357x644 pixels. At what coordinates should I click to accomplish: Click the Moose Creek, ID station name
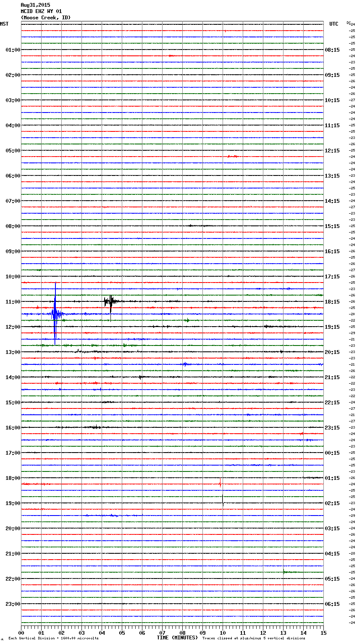pyautogui.click(x=46, y=18)
